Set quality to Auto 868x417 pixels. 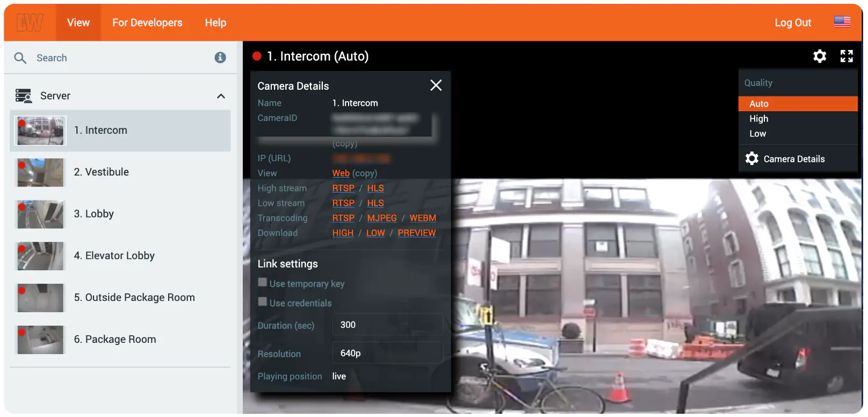(798, 104)
